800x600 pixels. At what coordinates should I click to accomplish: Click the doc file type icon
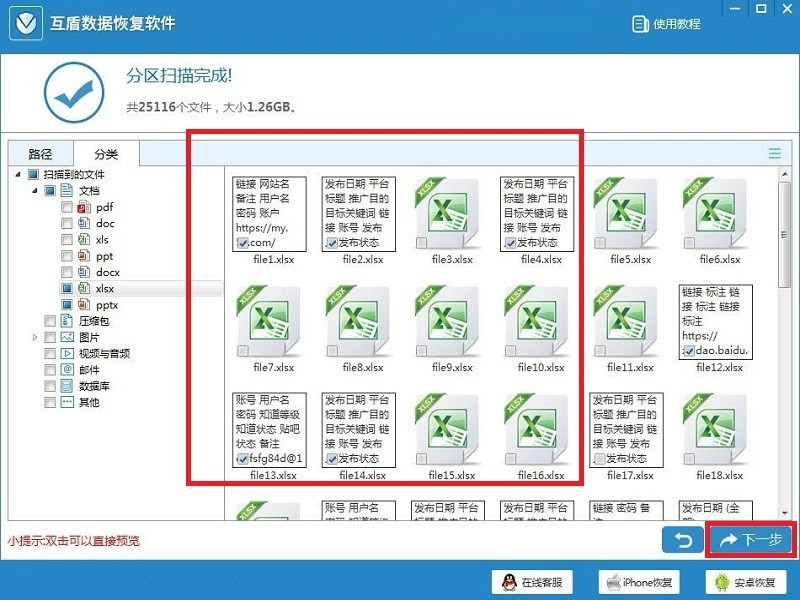(x=84, y=223)
